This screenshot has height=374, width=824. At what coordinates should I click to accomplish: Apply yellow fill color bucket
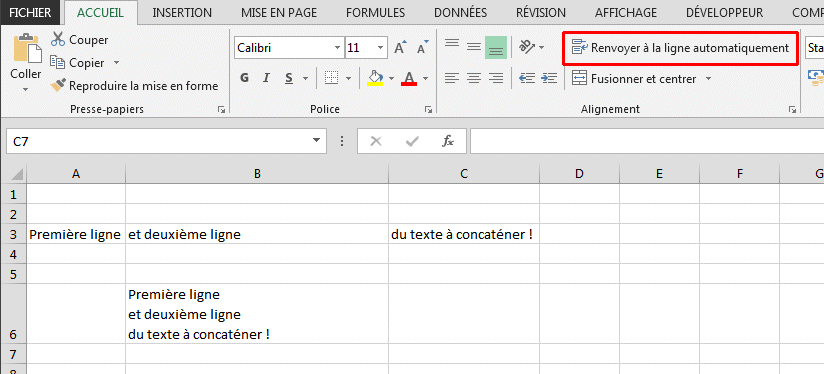pos(375,79)
